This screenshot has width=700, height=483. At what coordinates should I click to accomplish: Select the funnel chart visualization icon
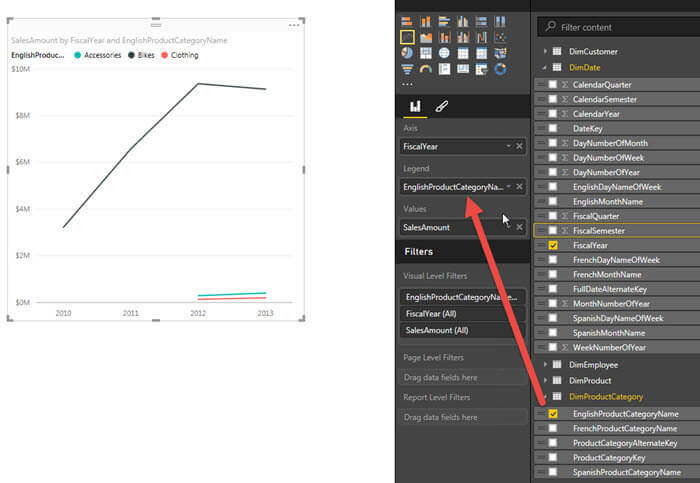[x=407, y=69]
